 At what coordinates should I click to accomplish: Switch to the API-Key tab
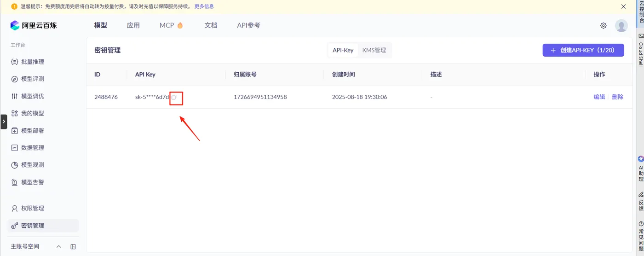coord(343,50)
